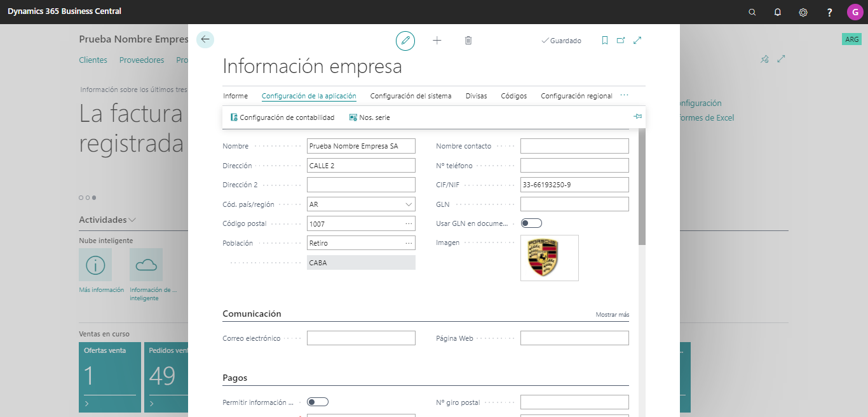Open page in new window icon
868x417 pixels.
click(x=621, y=41)
